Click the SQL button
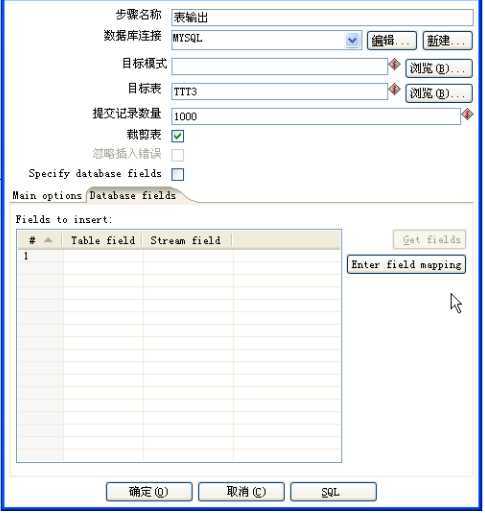The width and height of the screenshot is (485, 513). [334, 493]
